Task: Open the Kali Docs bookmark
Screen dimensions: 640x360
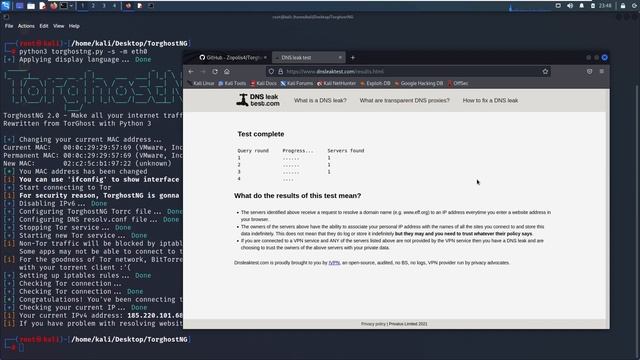Action: click(263, 83)
